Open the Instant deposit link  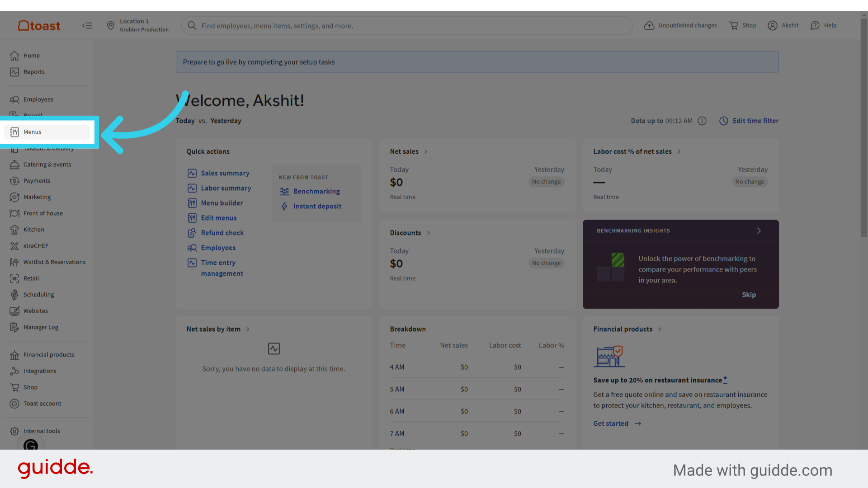311,206
